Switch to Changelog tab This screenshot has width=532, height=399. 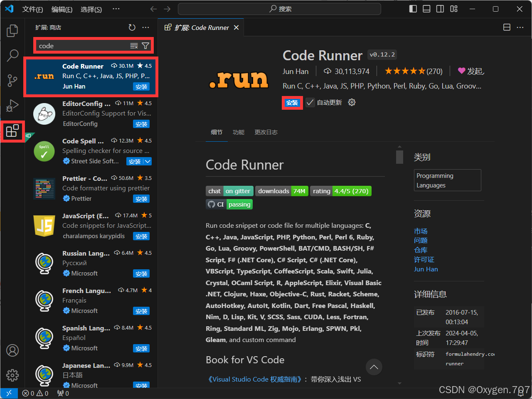coord(266,132)
